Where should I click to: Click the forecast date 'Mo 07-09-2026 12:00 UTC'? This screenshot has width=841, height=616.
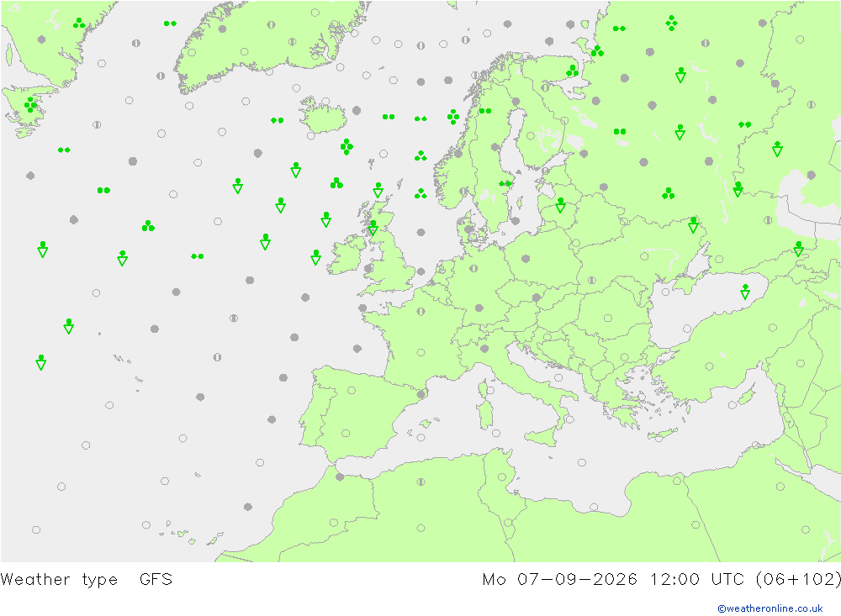click(x=616, y=580)
